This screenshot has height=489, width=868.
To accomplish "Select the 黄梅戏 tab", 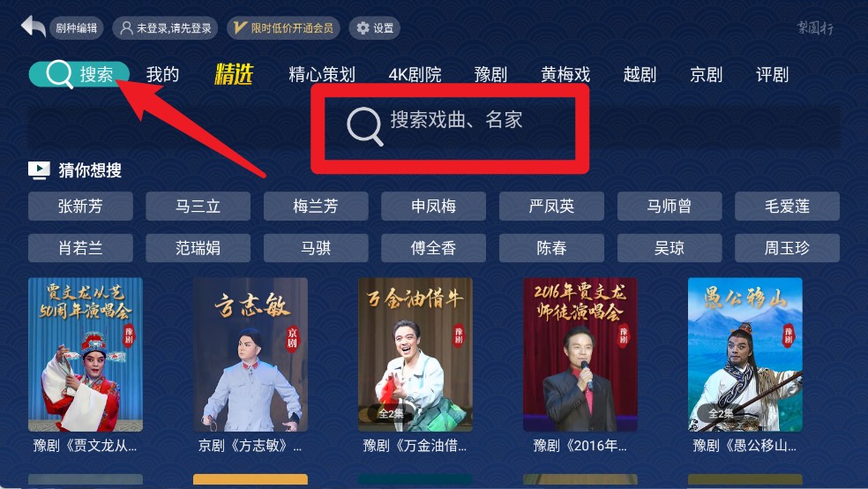I will coord(565,74).
